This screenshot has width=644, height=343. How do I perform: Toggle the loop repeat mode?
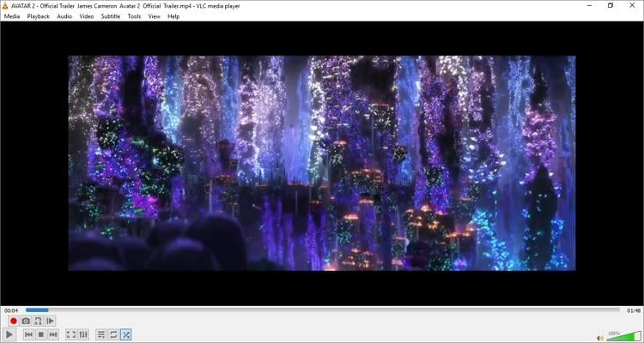coord(113,334)
